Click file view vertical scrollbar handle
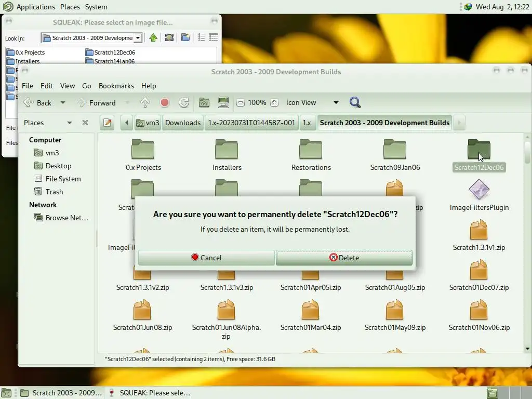 [x=527, y=152]
